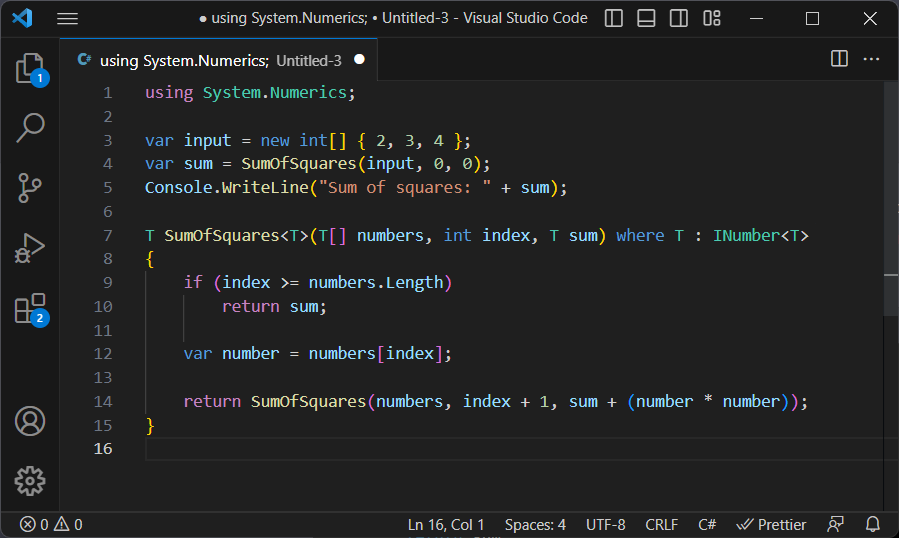This screenshot has height=538, width=899.
Task: Change the CRLF end of line sequence
Action: pyautogui.click(x=662, y=524)
